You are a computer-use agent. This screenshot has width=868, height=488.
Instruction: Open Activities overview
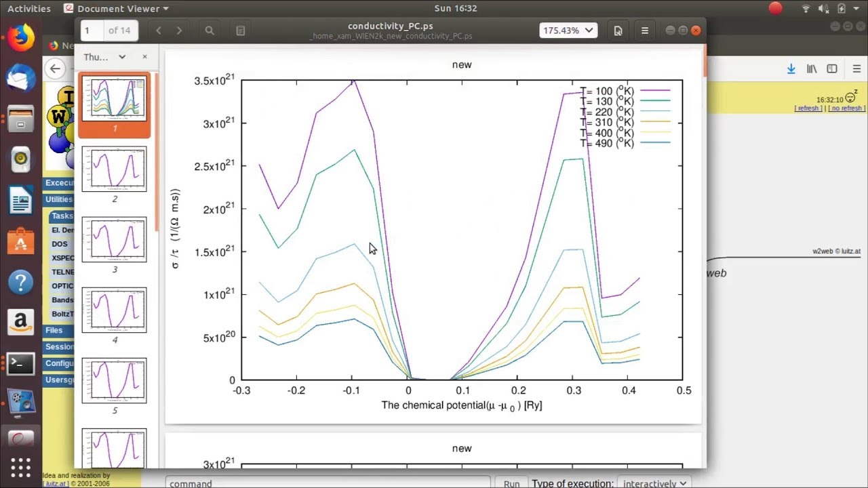point(29,8)
